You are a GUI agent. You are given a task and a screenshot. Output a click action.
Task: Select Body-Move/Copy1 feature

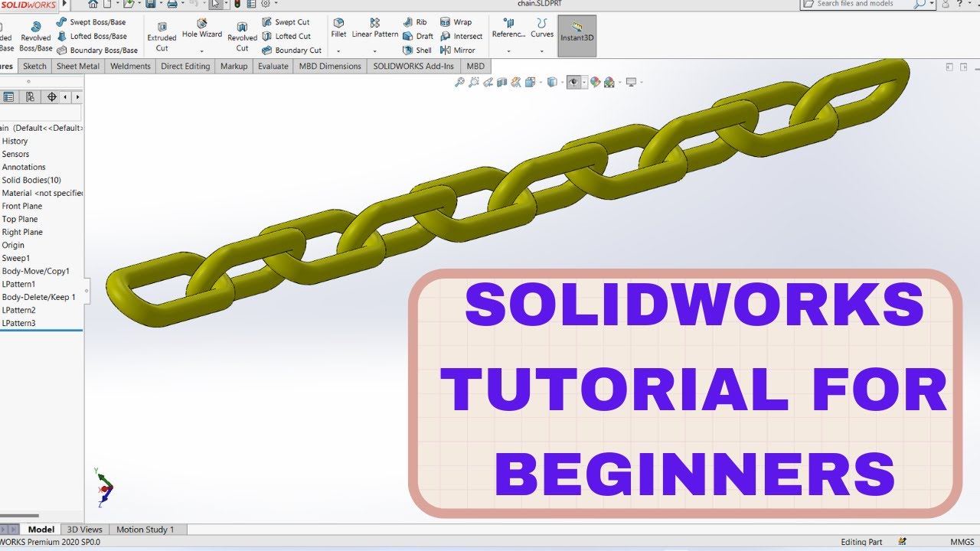pyautogui.click(x=35, y=271)
